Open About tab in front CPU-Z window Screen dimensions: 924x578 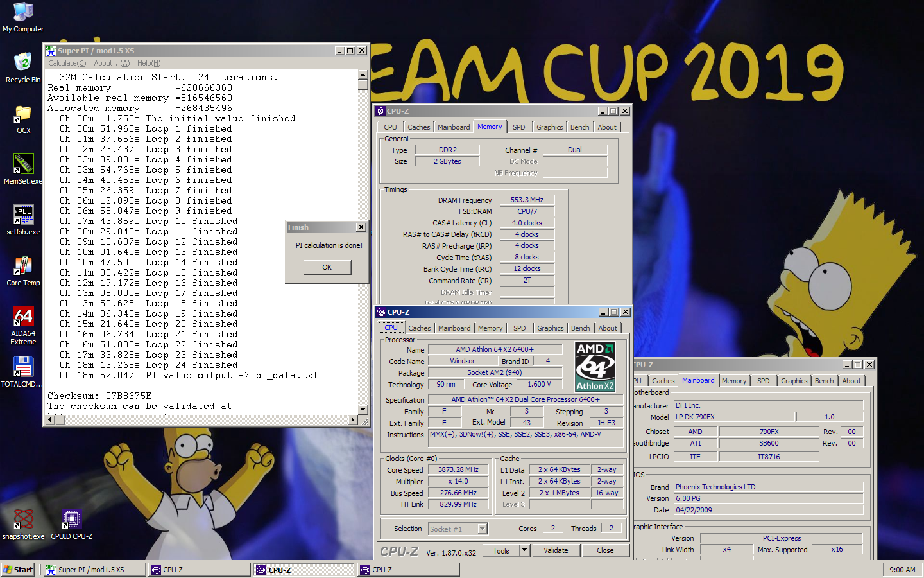pyautogui.click(x=608, y=328)
